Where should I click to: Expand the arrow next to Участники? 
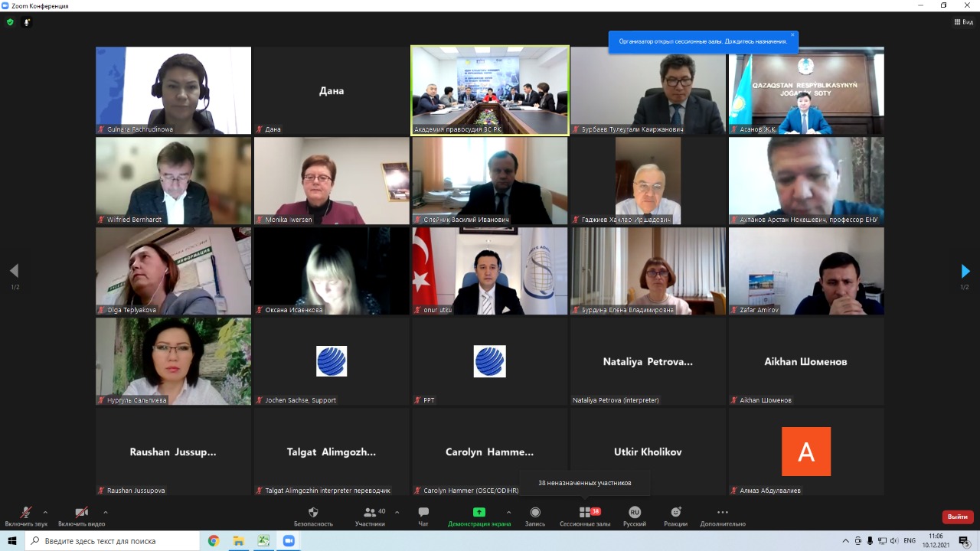click(397, 512)
